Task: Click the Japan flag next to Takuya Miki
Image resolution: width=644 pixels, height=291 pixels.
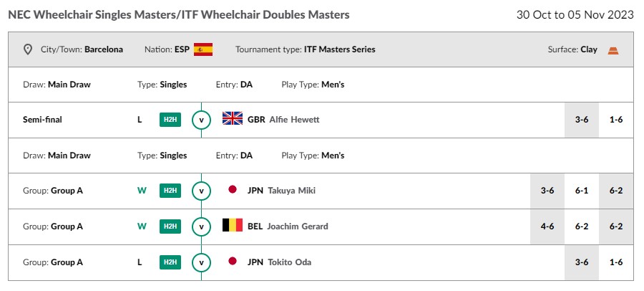Action: [x=233, y=189]
